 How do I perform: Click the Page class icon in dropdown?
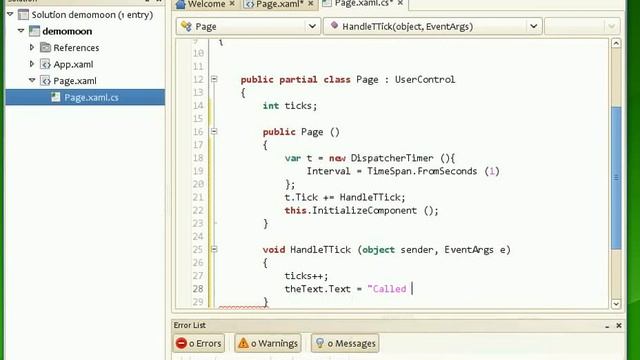(186, 26)
